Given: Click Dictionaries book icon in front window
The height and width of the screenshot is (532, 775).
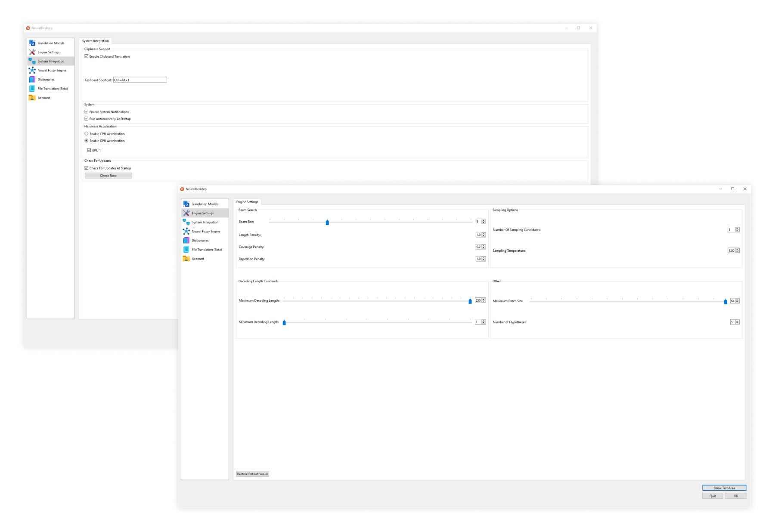Looking at the screenshot, I should [186, 240].
